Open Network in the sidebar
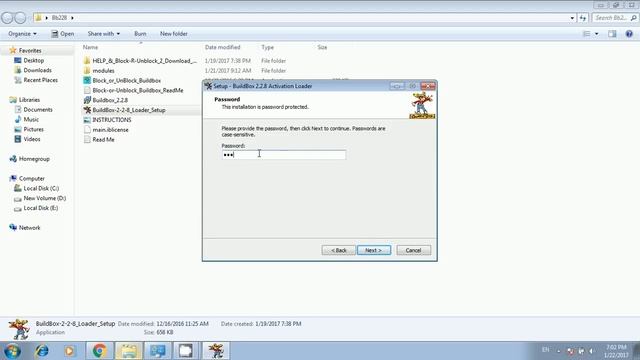The width and height of the screenshot is (640, 360). coord(25,228)
